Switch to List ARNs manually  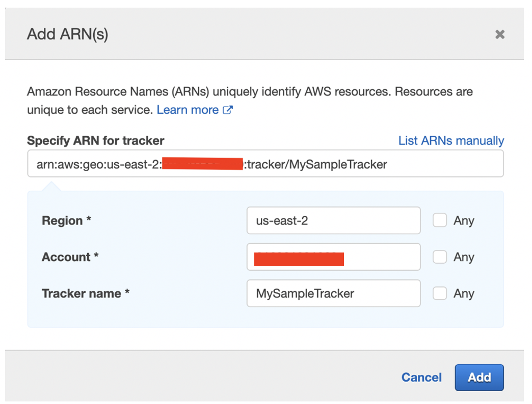(451, 141)
